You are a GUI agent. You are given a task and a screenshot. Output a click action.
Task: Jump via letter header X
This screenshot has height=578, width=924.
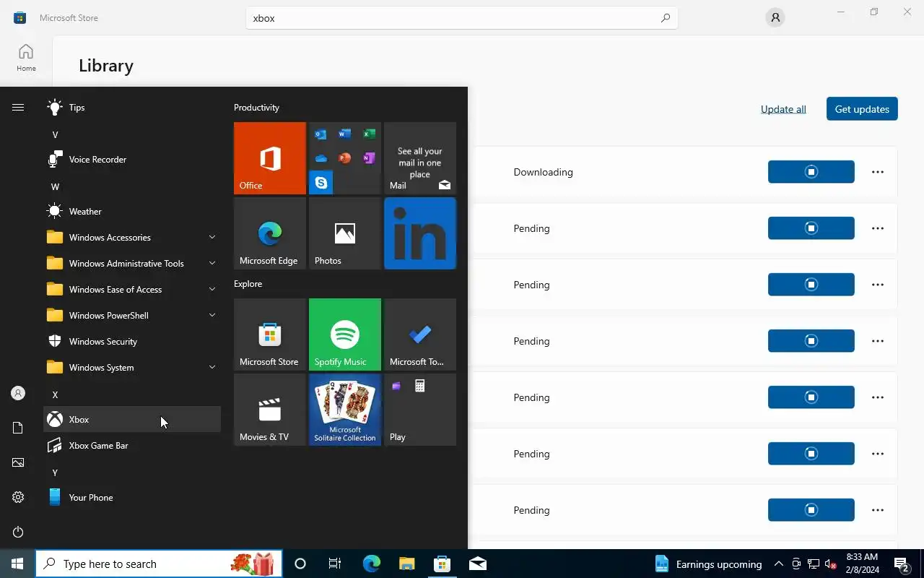point(55,394)
